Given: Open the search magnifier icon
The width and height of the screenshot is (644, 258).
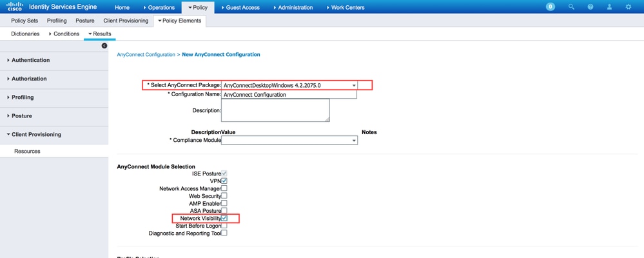Looking at the screenshot, I should 571,6.
